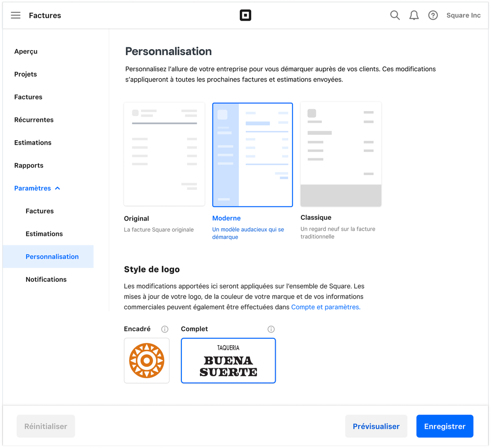Open Square Inc account menu
Viewport: 491px width, 448px height.
pyautogui.click(x=463, y=15)
